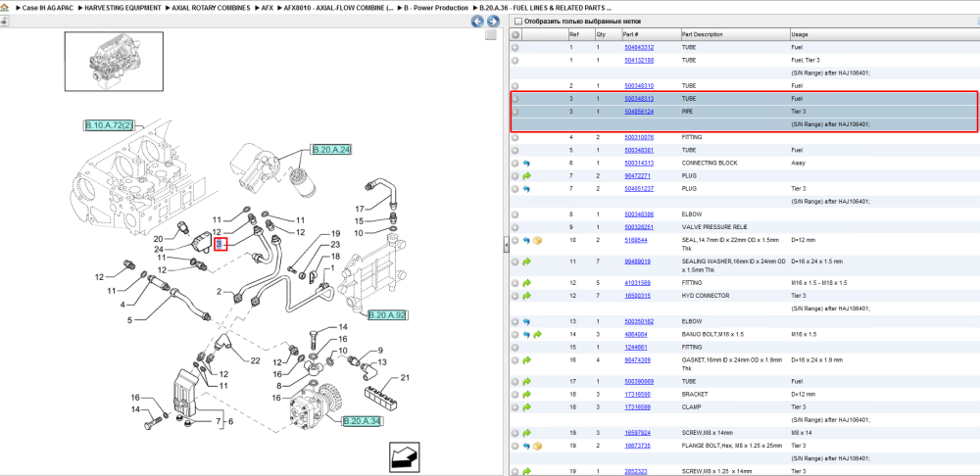Click blue arrow on BANJO BOLT row
This screenshot has height=476, width=980.
[526, 334]
